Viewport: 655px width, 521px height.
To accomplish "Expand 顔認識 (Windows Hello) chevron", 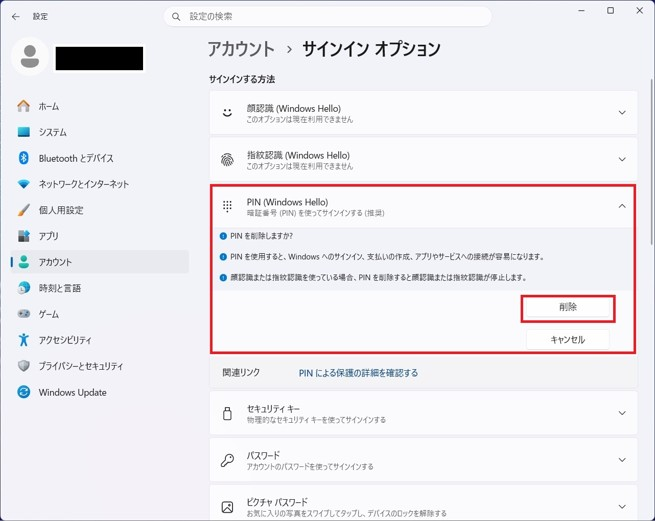I will click(x=622, y=112).
